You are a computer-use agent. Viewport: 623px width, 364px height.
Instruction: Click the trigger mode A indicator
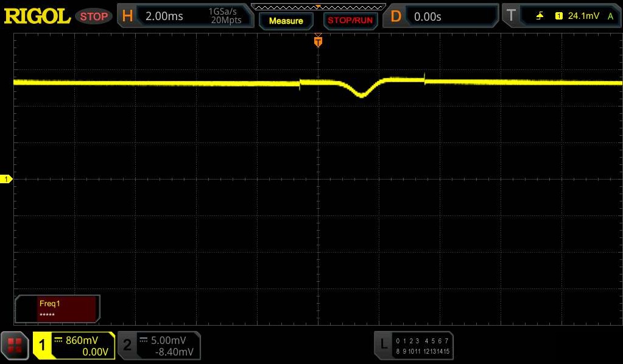tap(610, 16)
